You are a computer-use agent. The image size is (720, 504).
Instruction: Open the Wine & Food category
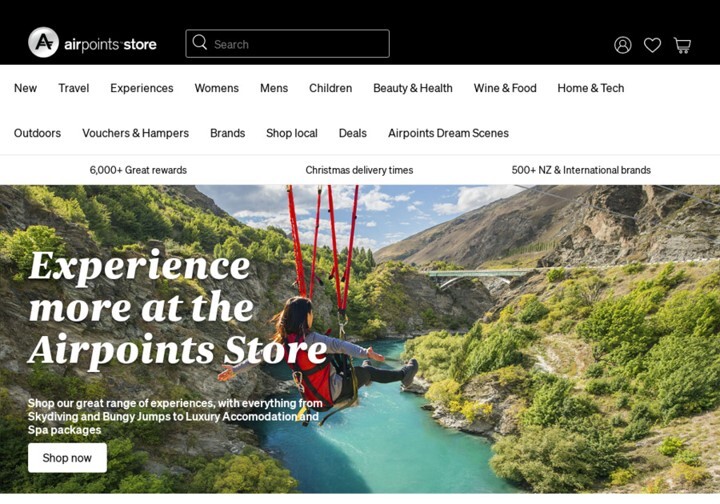(505, 88)
